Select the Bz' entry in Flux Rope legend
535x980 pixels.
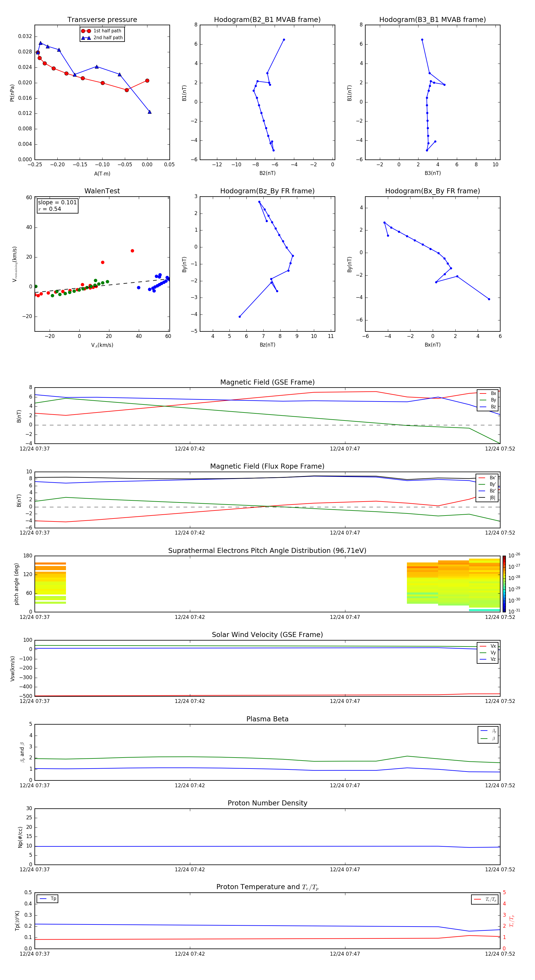pos(487,491)
